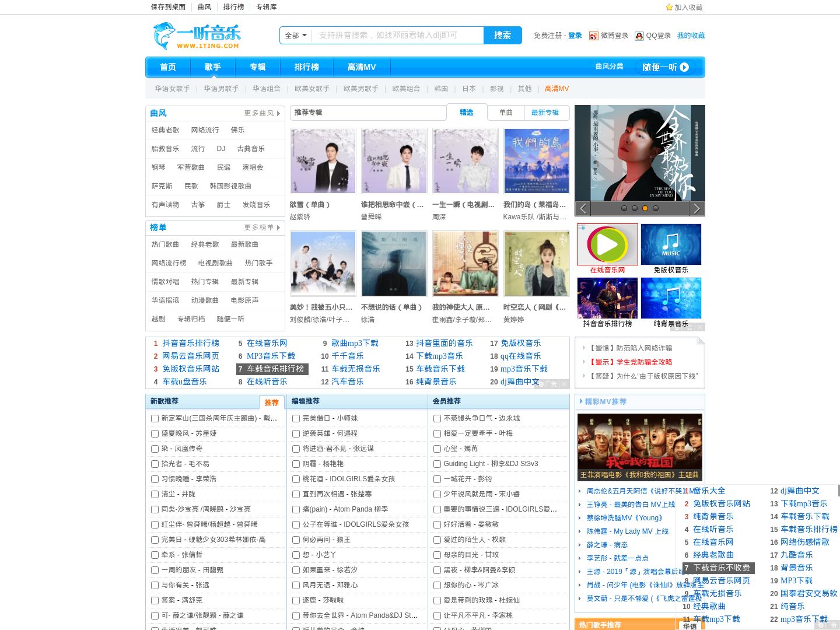840x630 pixels.
Task: Close the ad below 纯背景音乐 tile
Action: pyautogui.click(x=700, y=327)
